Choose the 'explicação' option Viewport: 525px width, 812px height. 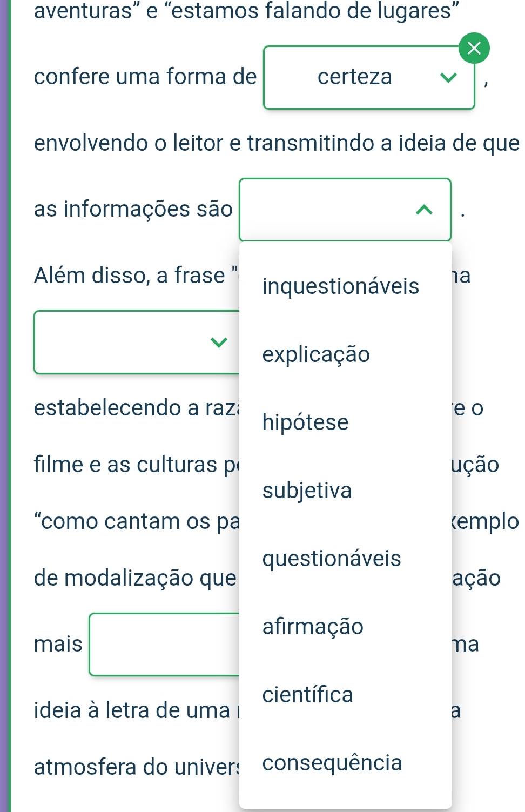coord(316,354)
